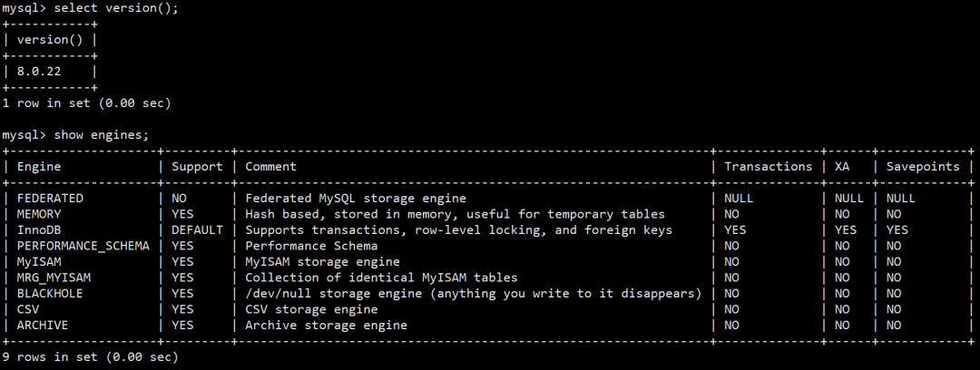
Task: Click the Support column header
Action: click(197, 167)
